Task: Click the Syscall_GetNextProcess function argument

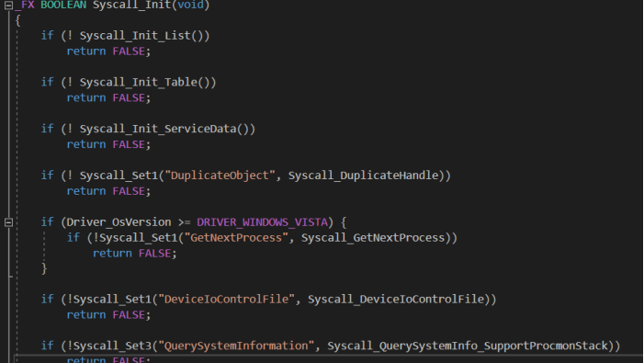Action: [x=373, y=238]
